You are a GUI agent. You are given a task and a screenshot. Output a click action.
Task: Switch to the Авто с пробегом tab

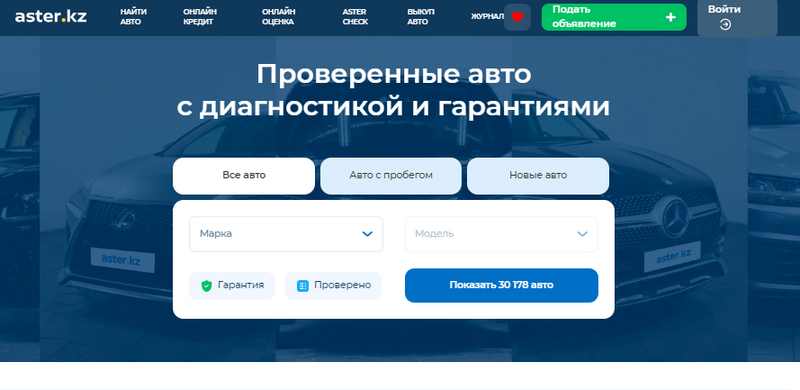391,176
